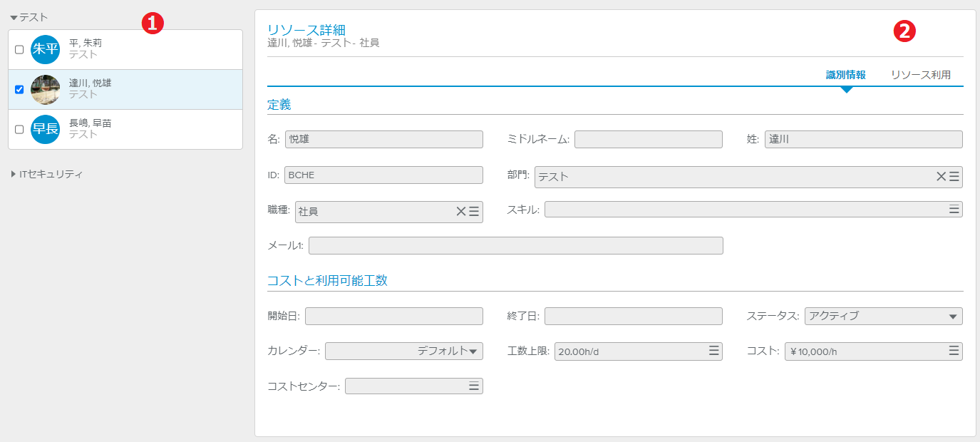Viewport: 980px width, 442px height.
Task: Select the 識別情報 tab
Action: point(846,75)
